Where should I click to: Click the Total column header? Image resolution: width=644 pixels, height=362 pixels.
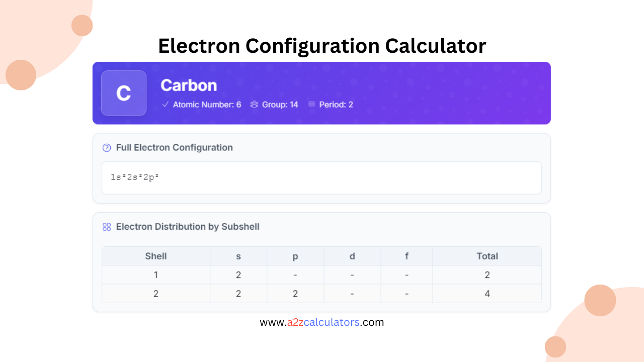point(487,256)
